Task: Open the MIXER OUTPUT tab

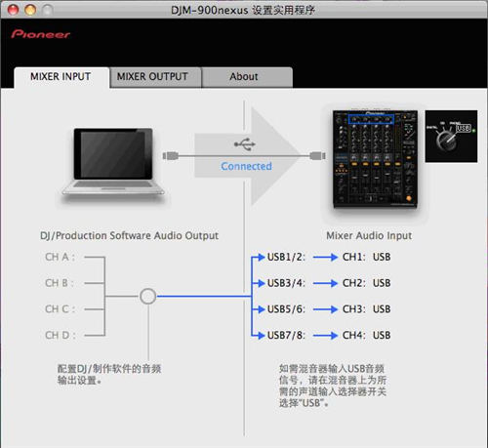Action: pos(155,77)
